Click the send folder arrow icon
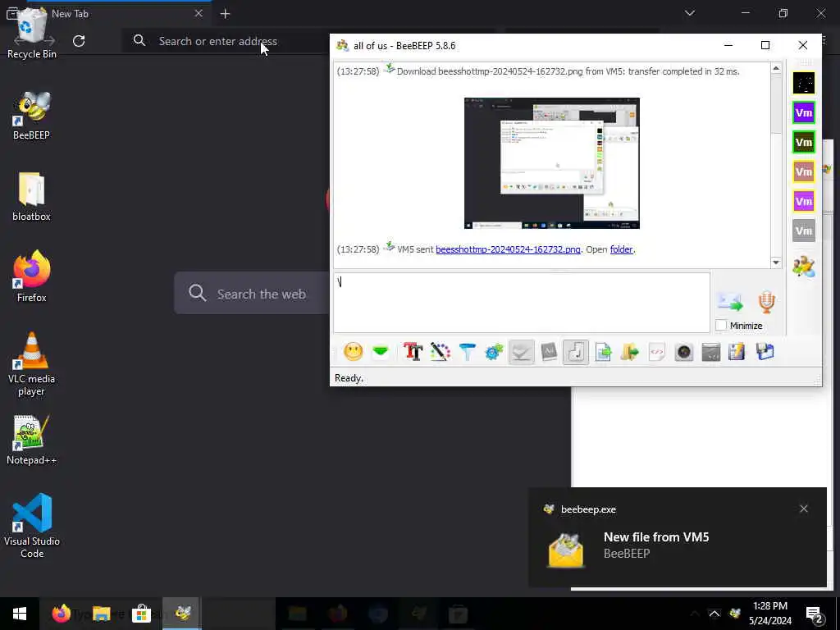This screenshot has height=630, width=840. (x=630, y=352)
